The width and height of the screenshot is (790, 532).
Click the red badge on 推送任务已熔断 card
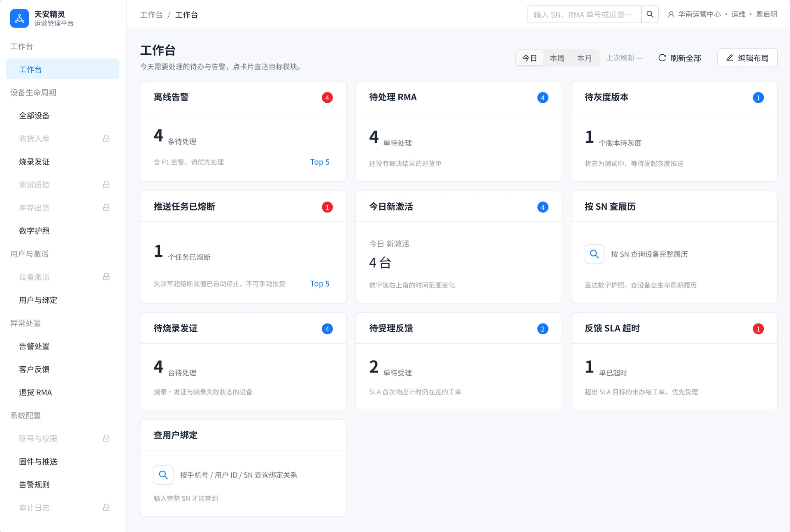[327, 207]
